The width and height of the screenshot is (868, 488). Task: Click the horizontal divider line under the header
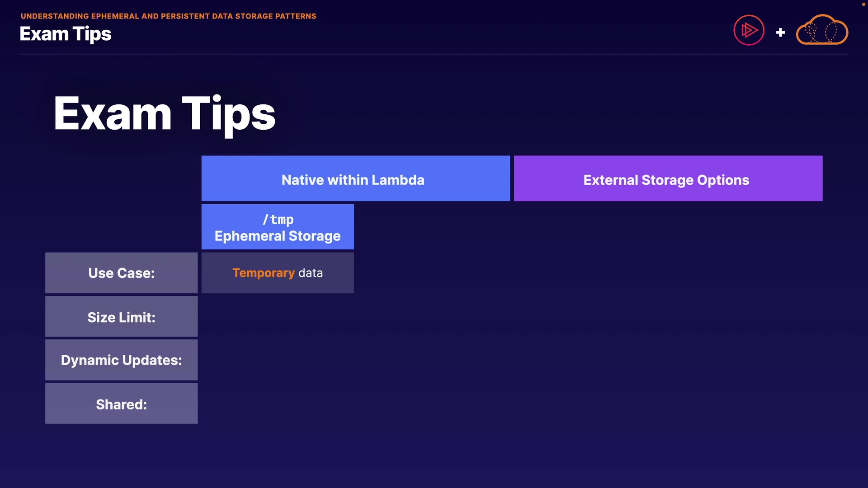tap(434, 54)
